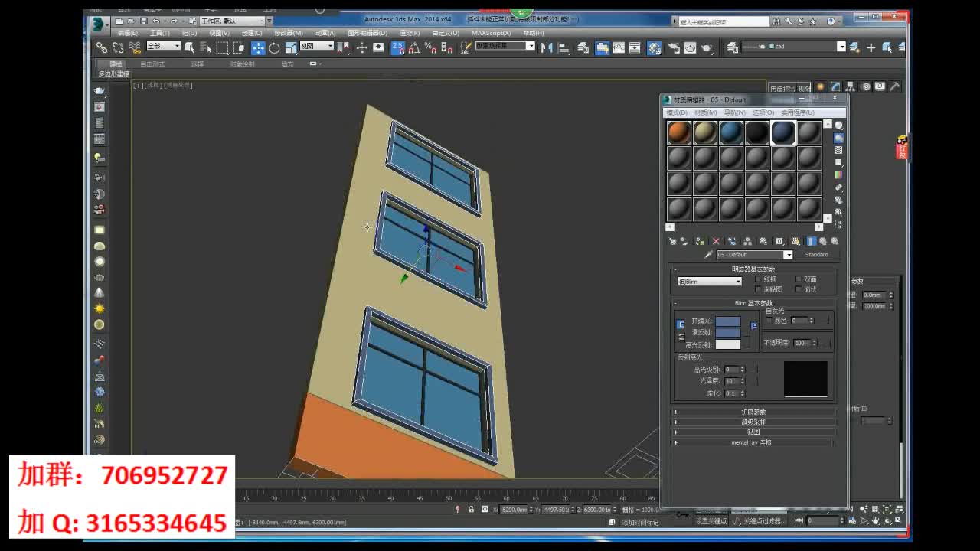Open the MAXScript(X) menu

click(x=490, y=33)
